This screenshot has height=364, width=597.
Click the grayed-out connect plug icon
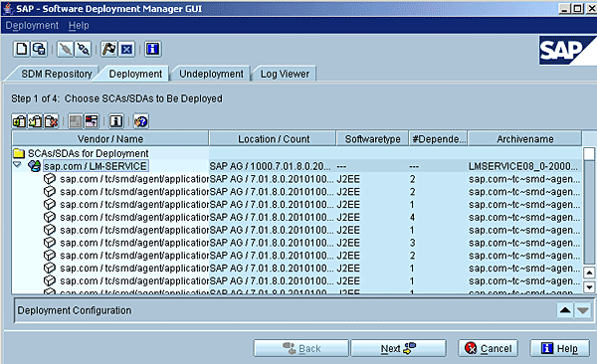(x=66, y=49)
